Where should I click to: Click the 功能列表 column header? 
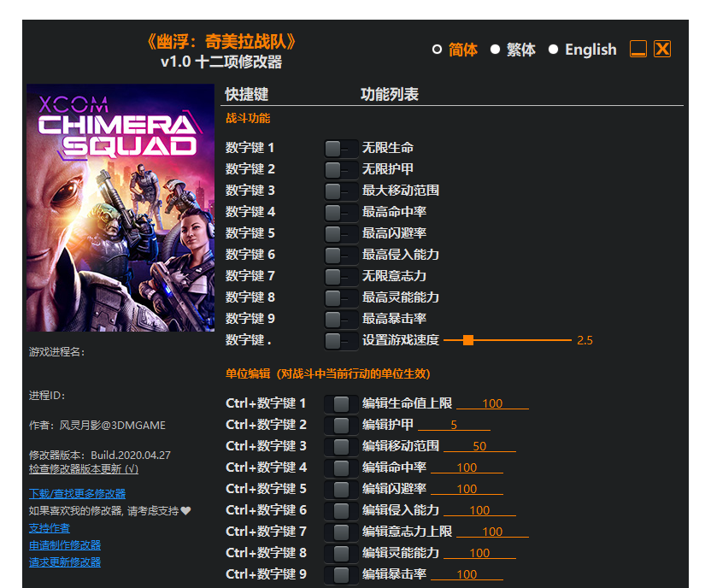click(x=389, y=94)
